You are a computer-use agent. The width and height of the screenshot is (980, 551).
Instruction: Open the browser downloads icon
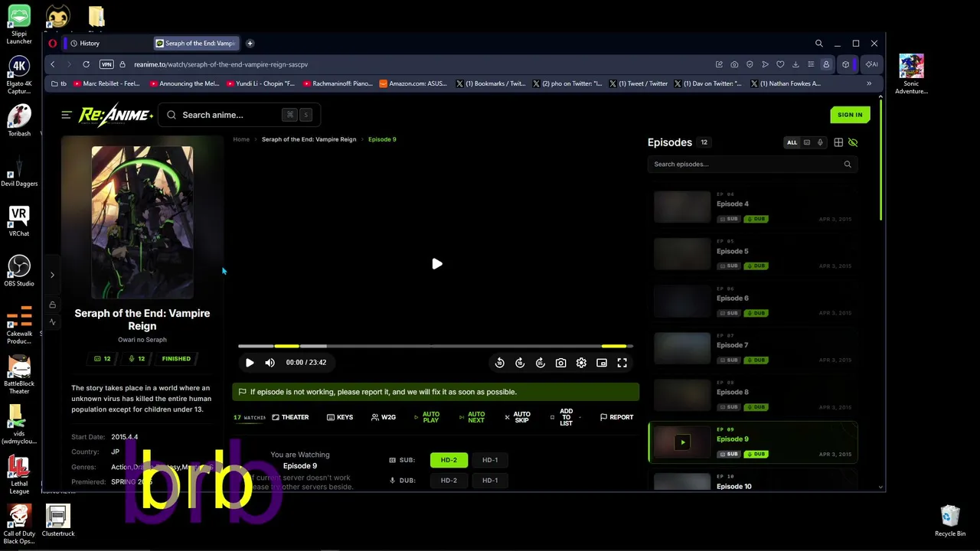pyautogui.click(x=795, y=64)
